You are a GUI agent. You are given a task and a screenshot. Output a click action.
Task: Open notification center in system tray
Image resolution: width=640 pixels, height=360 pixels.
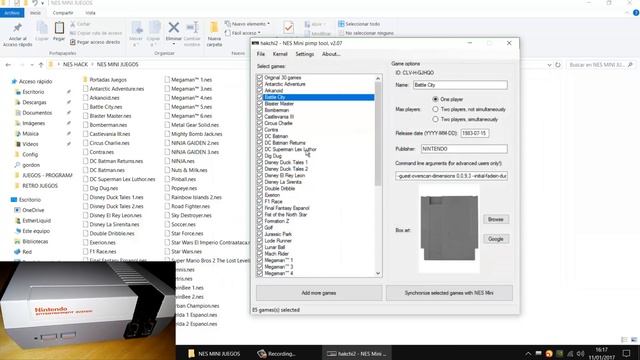(627, 353)
